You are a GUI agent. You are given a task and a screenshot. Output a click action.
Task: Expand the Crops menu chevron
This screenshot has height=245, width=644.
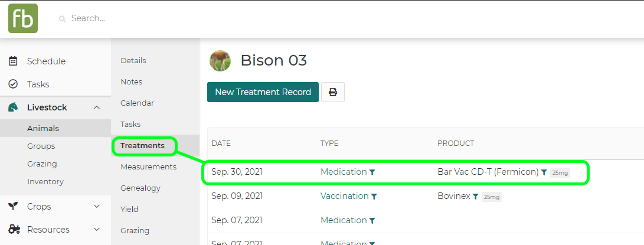97,207
